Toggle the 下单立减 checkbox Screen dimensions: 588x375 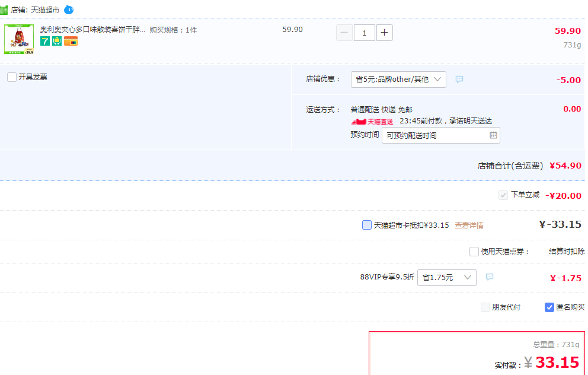click(x=503, y=195)
